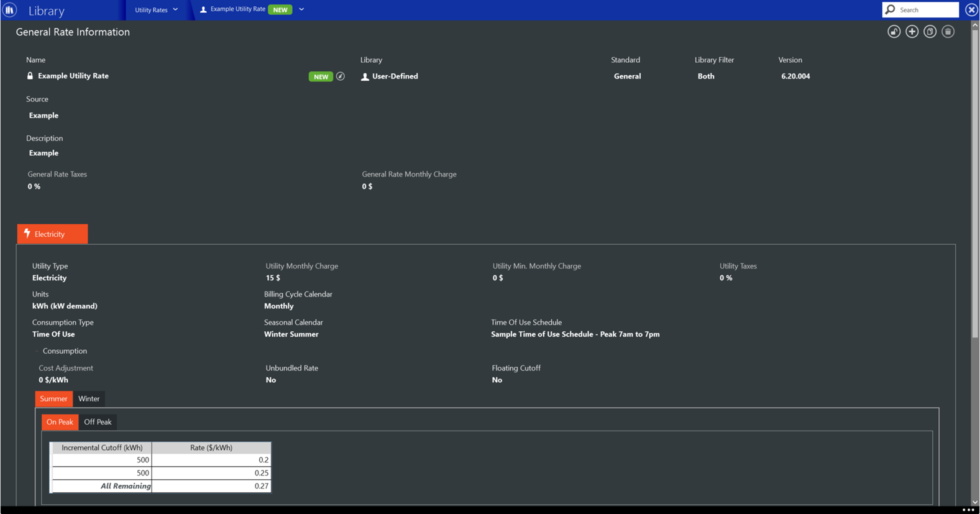Click the search magnifier icon

click(890, 9)
